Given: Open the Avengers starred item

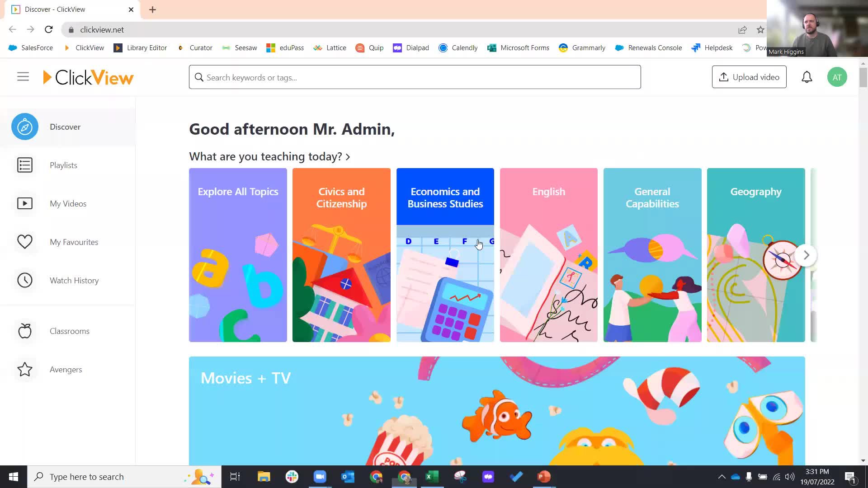Looking at the screenshot, I should (x=66, y=370).
